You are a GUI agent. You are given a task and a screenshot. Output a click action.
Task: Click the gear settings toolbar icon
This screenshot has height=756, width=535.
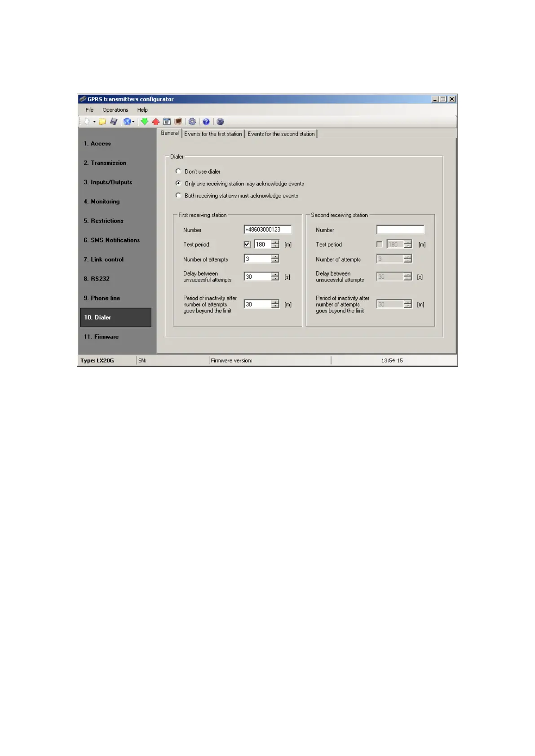coord(192,122)
